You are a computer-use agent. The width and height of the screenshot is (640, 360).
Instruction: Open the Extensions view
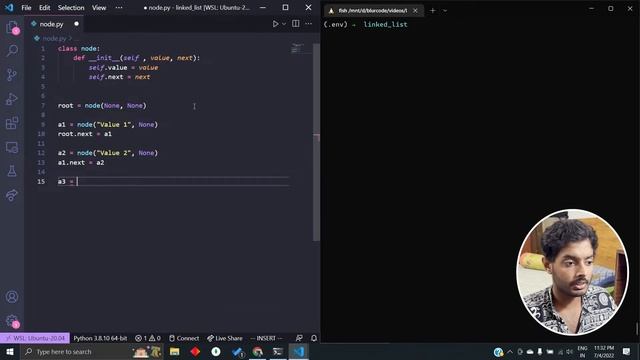tap(12, 123)
